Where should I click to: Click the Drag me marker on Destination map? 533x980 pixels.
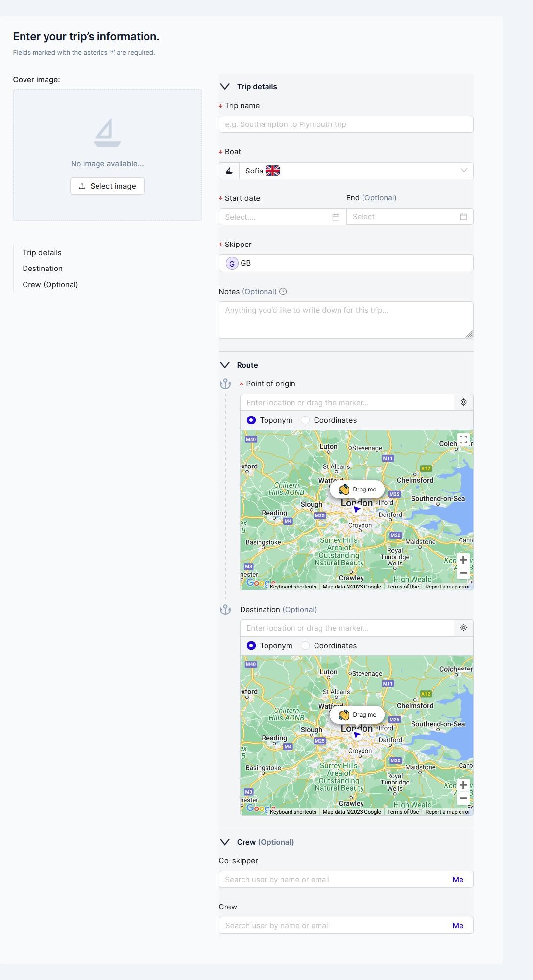tap(357, 715)
